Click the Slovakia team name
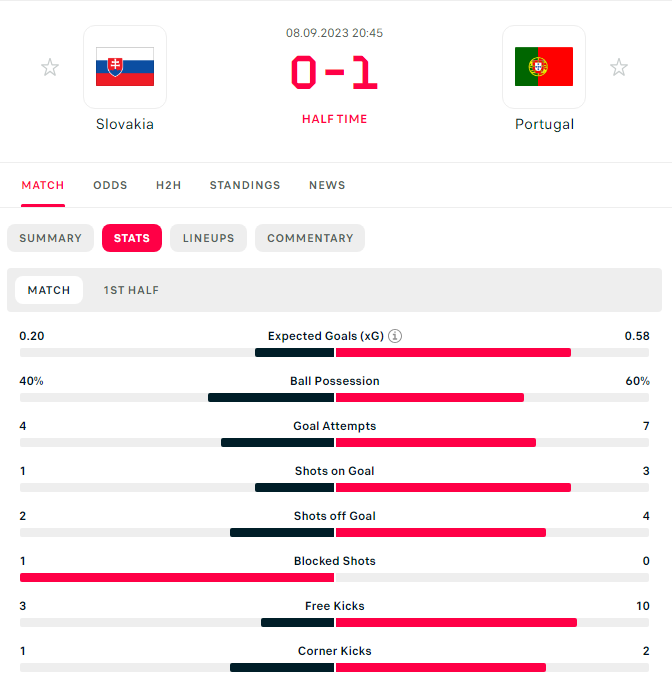 point(125,124)
